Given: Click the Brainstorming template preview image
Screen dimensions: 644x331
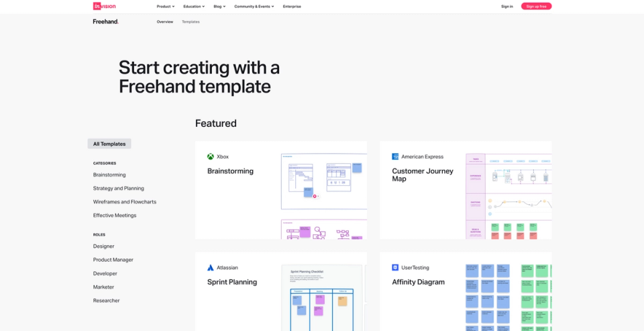Looking at the screenshot, I should click(323, 196).
